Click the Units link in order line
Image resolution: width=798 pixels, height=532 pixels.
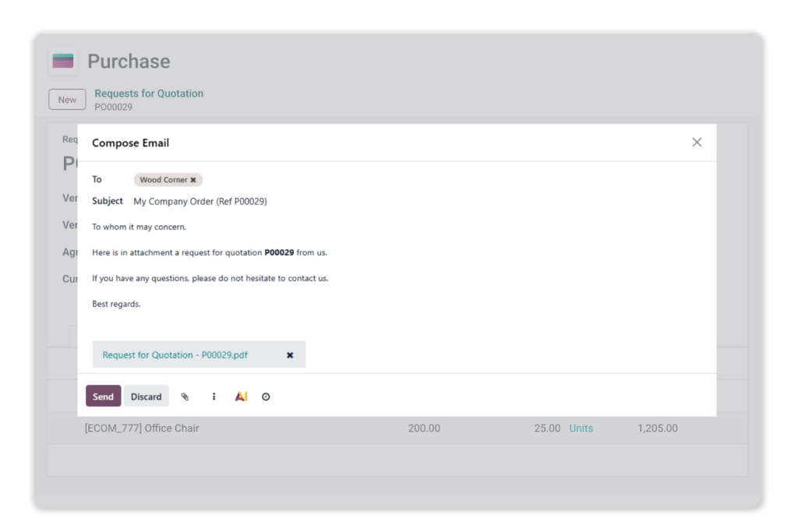[x=581, y=428]
